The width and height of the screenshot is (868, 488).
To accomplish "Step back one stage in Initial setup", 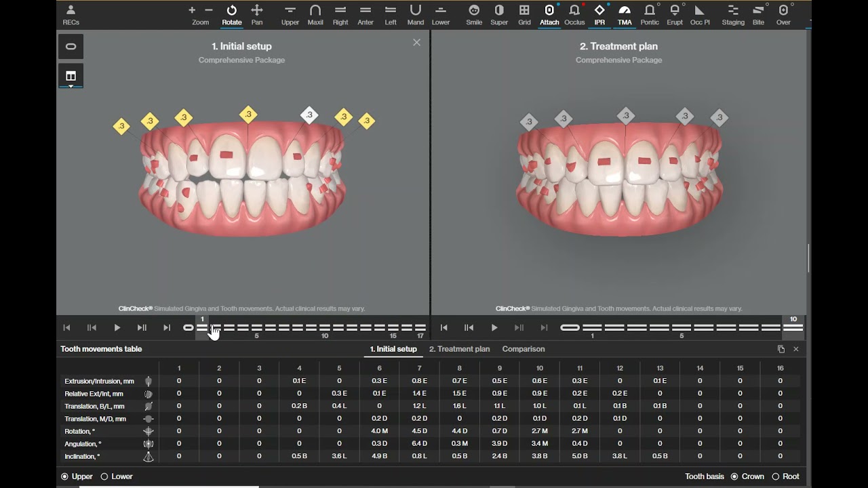I will click(92, 327).
